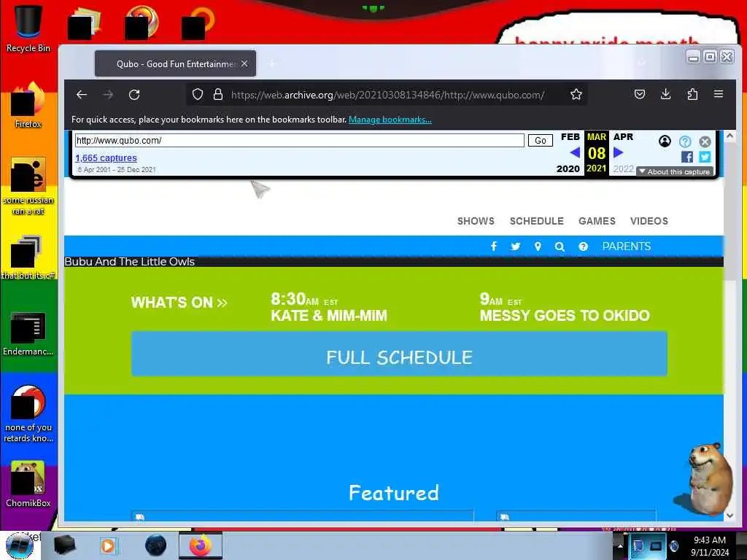Open the extensions puzzle icon

click(x=692, y=94)
